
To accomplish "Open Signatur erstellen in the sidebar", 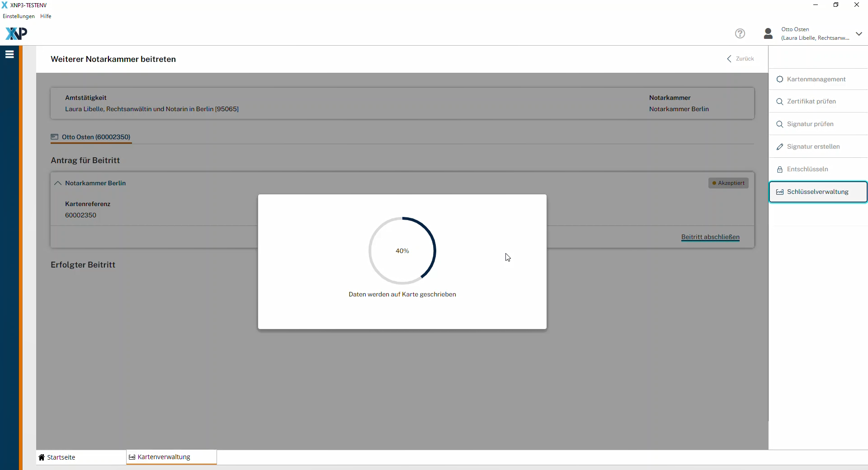I will click(818, 146).
